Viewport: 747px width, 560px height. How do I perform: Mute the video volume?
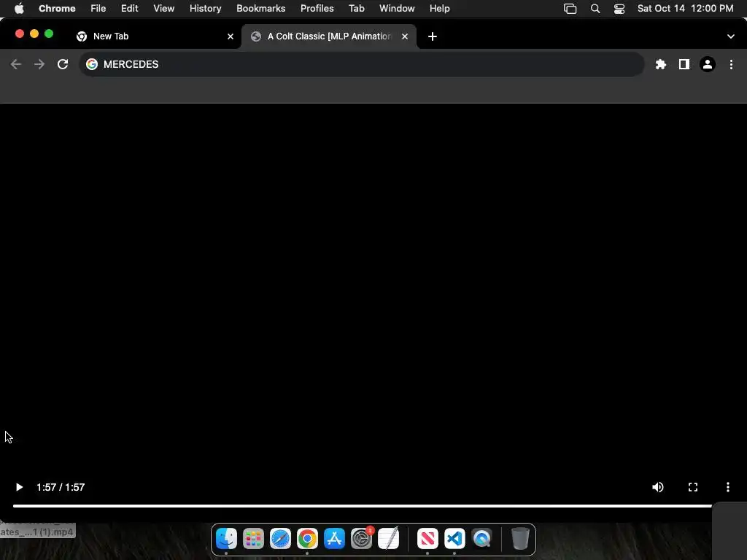pos(657,487)
